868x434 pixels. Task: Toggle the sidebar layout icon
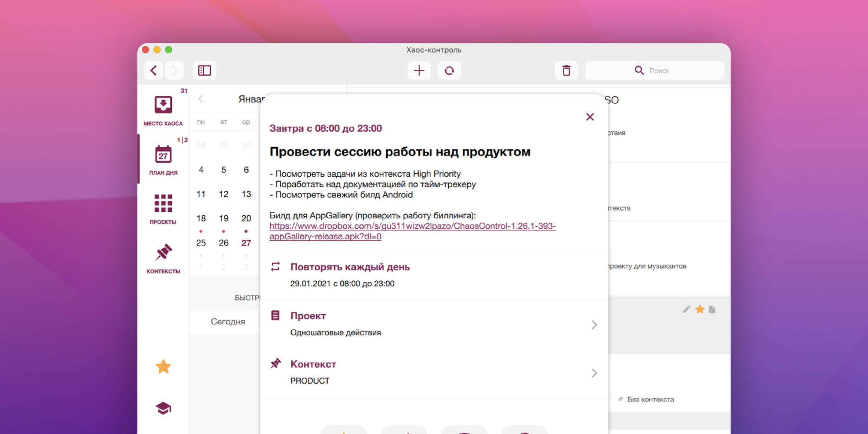204,70
